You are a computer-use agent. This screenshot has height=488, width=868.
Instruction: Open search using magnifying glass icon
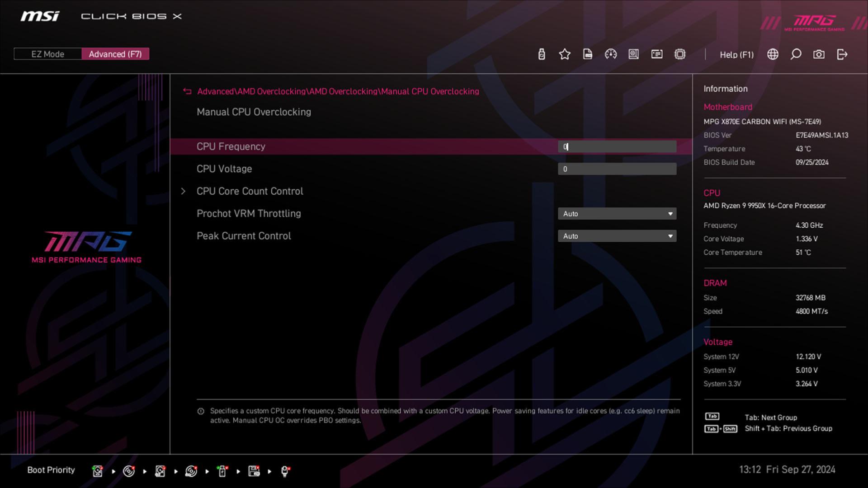pos(796,54)
